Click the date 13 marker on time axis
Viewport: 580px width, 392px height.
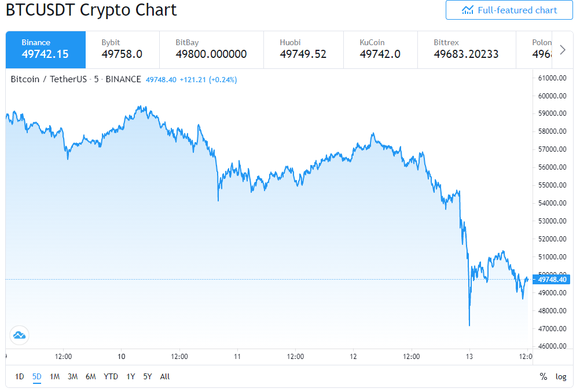click(x=469, y=357)
